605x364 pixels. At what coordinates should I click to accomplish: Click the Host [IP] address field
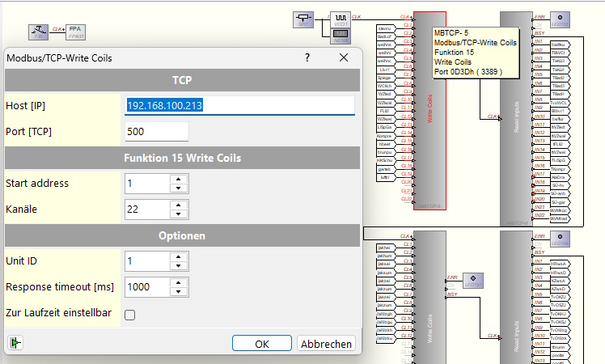click(239, 105)
